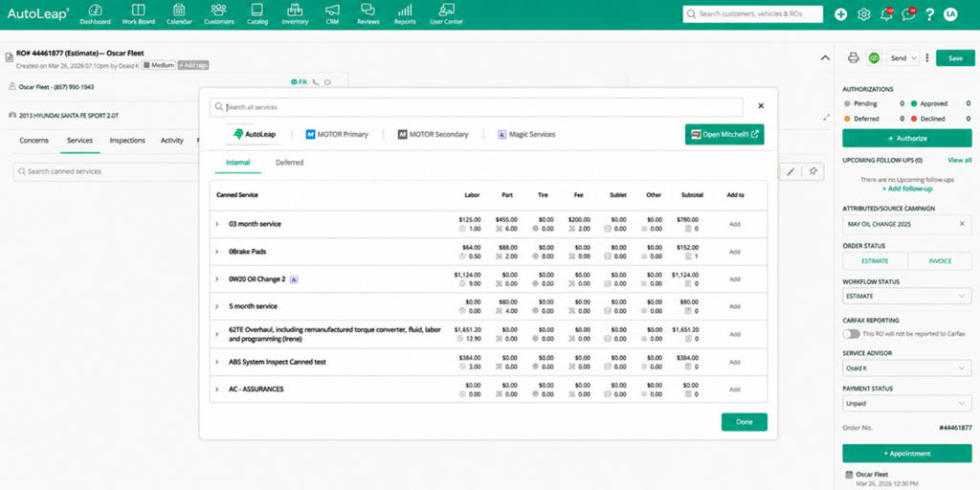Click the pin icon beside the search bar
This screenshot has width=980, height=490.
click(x=813, y=171)
